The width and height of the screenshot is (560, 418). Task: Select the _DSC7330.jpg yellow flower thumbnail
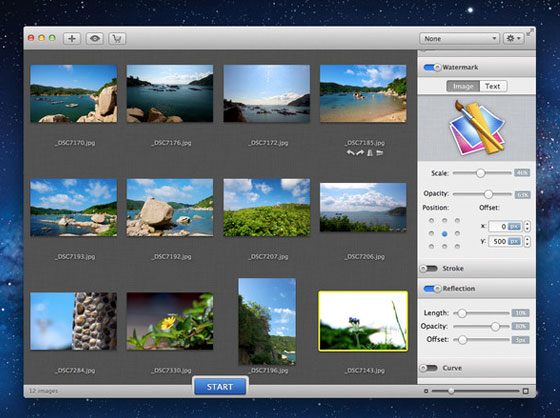[170, 321]
